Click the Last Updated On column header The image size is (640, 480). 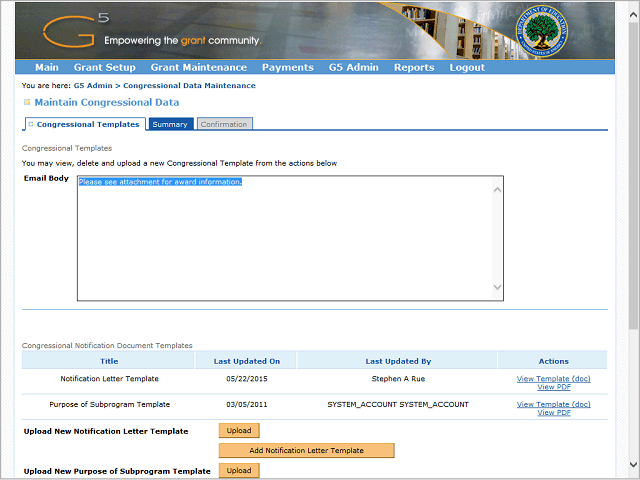pyautogui.click(x=247, y=361)
